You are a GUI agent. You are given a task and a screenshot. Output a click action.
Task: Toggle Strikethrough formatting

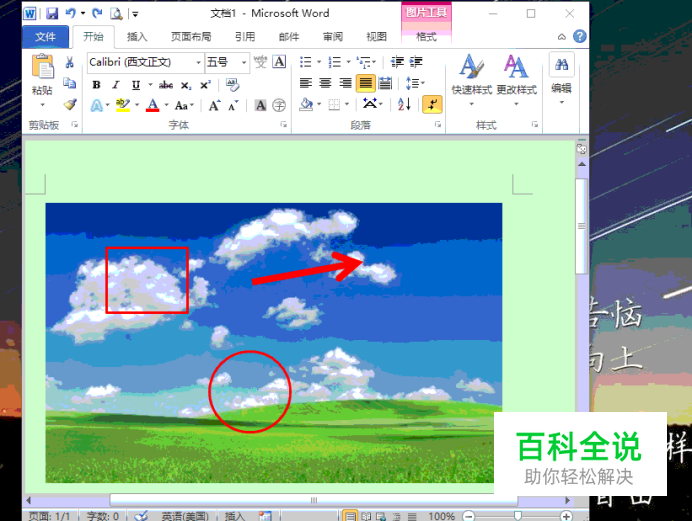pos(166,85)
